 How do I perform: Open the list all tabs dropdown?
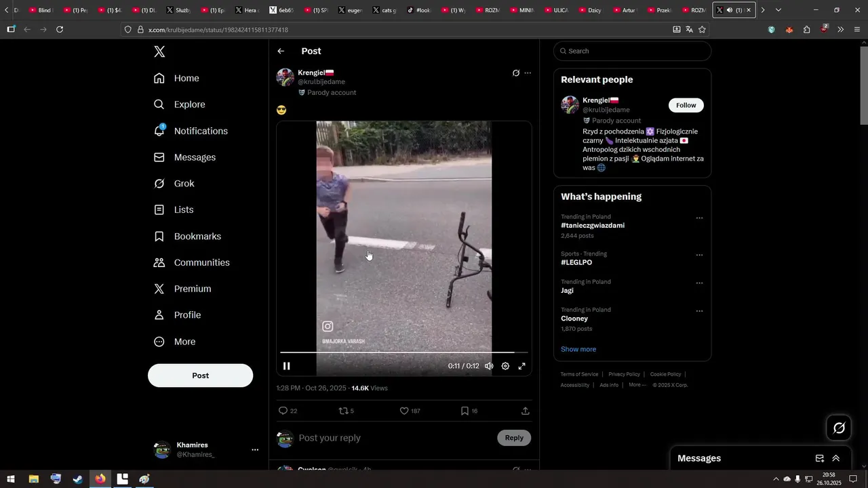[x=778, y=10]
